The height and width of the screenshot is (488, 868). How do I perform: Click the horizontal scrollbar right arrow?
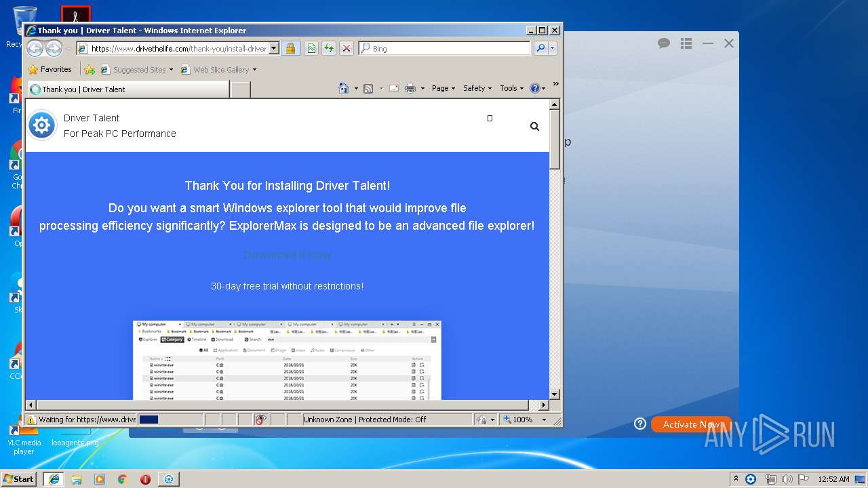tap(542, 405)
